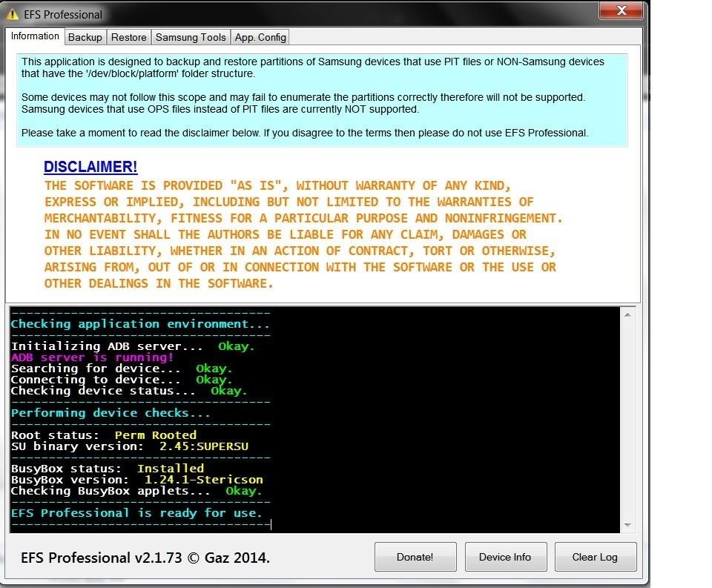This screenshot has width=712, height=588.
Task: Click the 'Checking application environment...' log line
Action: click(x=140, y=324)
